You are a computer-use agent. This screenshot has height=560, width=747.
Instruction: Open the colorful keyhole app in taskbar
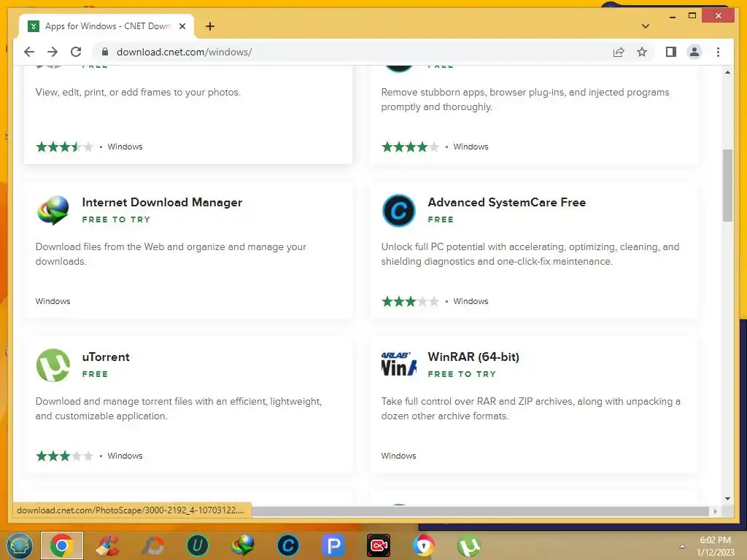click(x=424, y=545)
